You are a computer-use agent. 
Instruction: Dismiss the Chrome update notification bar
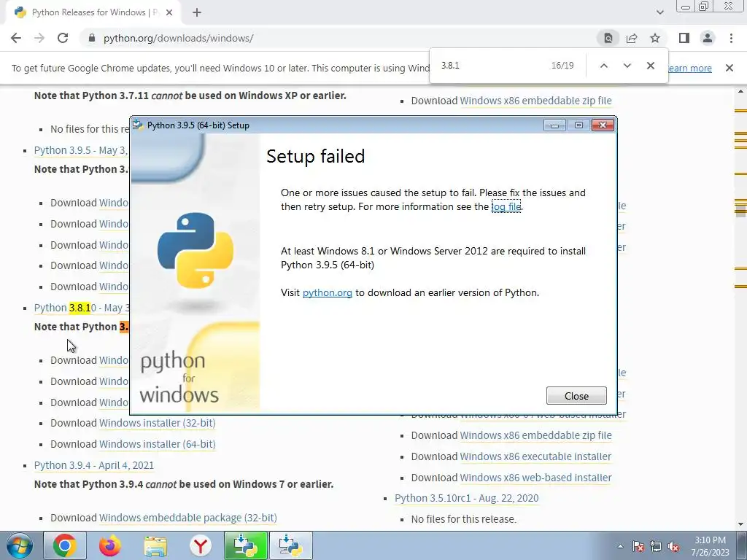click(729, 68)
